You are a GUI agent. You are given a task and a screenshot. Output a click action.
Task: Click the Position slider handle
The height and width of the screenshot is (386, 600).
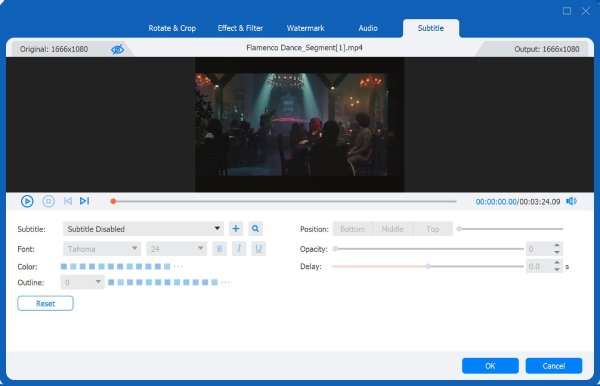459,229
